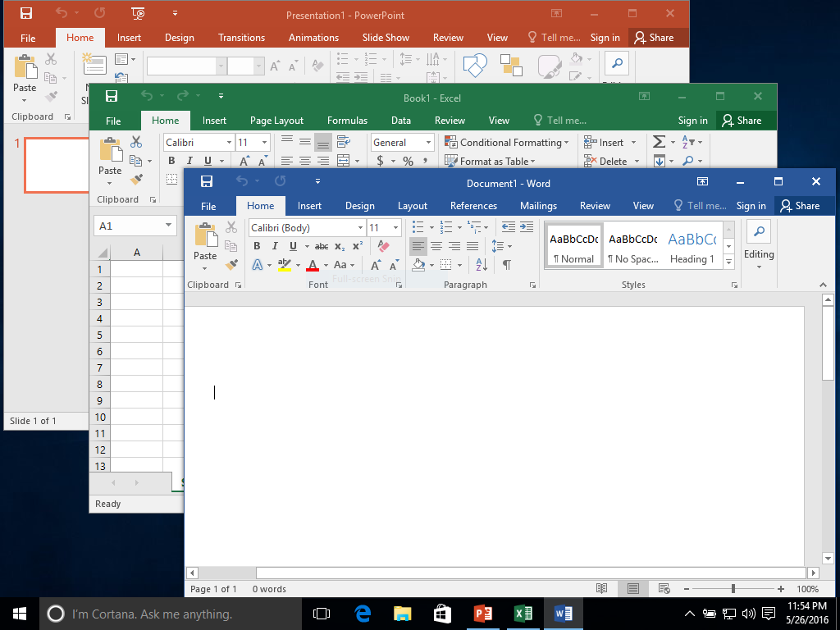Click Numbering list icon in Word

click(446, 227)
